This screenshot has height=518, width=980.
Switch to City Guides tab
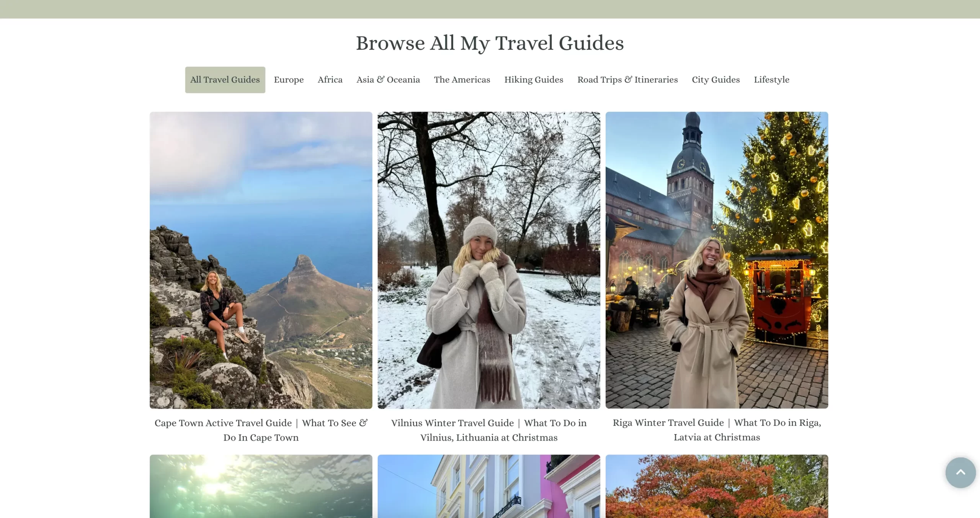pos(716,80)
